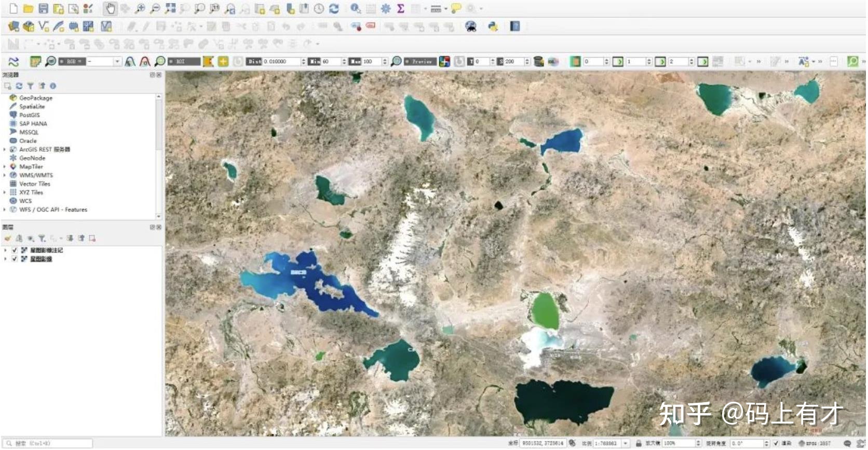Save the project with the floppy disk icon
The image size is (868, 450).
43,8
